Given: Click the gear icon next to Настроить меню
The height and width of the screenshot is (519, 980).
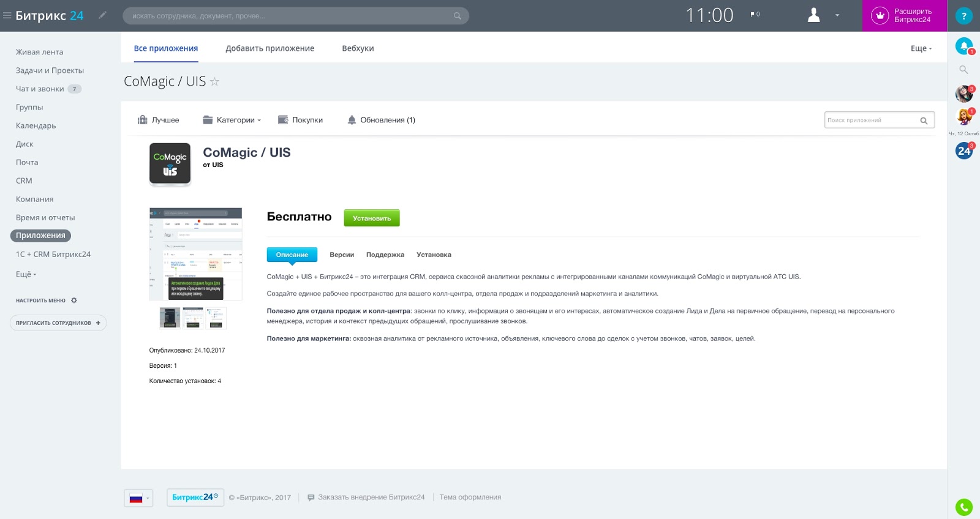Looking at the screenshot, I should [x=74, y=301].
